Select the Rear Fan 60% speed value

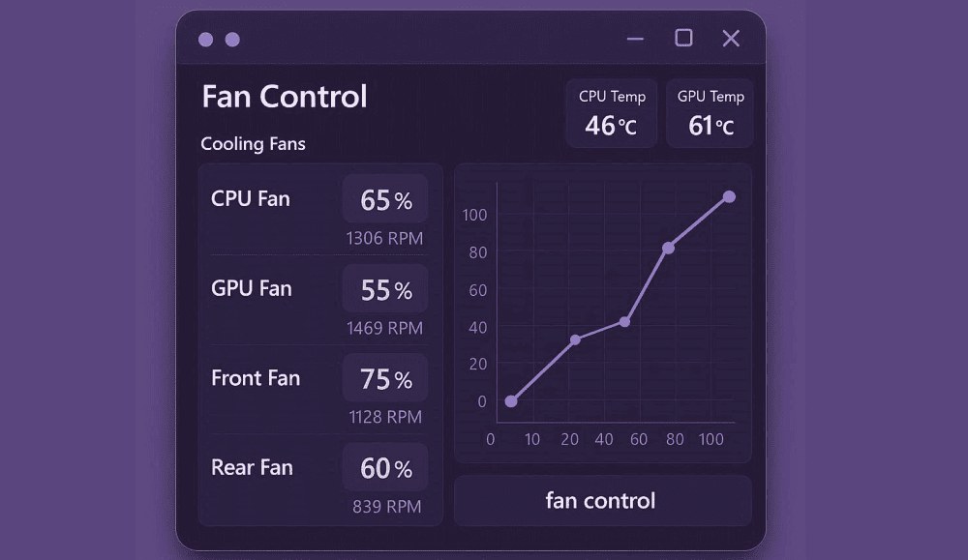[x=385, y=469]
